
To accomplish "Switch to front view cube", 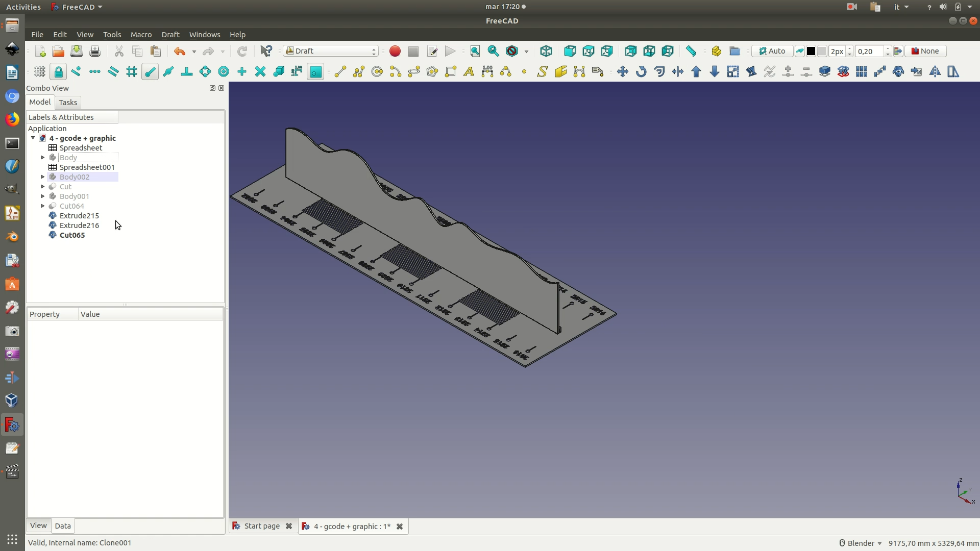I will (x=570, y=51).
